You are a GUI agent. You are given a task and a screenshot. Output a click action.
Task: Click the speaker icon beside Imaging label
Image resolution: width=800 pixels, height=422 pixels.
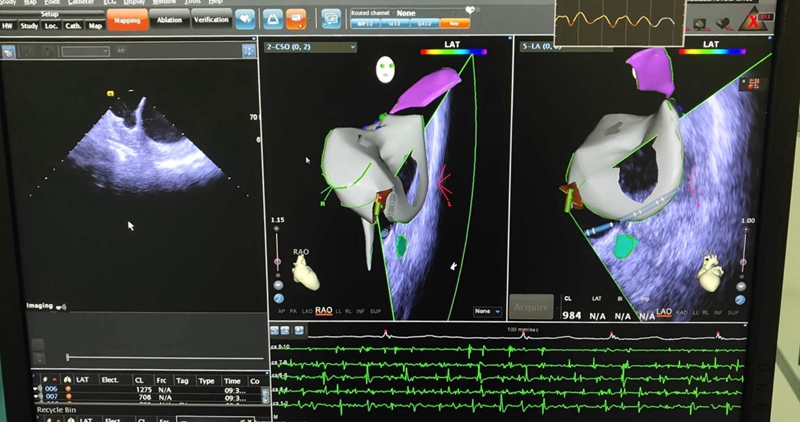(x=61, y=307)
